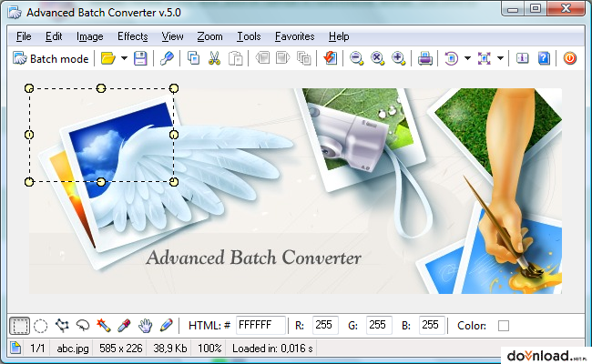Click the G value field
The height and width of the screenshot is (364, 592).
[379, 325]
